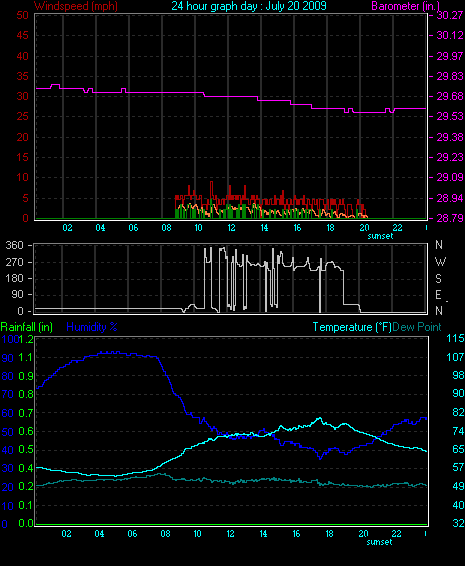The height and width of the screenshot is (566, 465).
Task: Click the 45 mph windspeed axis value
Action: click(22, 35)
